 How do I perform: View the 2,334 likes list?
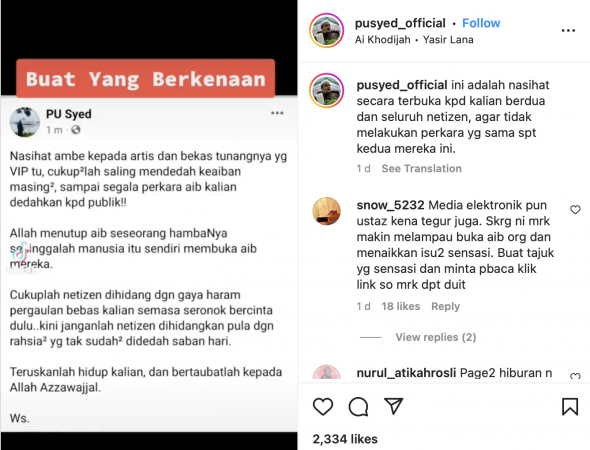345,439
